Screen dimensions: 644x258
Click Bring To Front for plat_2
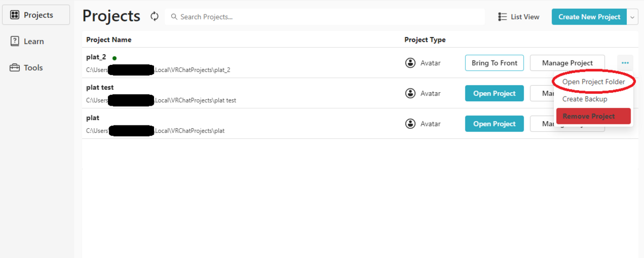pos(494,63)
